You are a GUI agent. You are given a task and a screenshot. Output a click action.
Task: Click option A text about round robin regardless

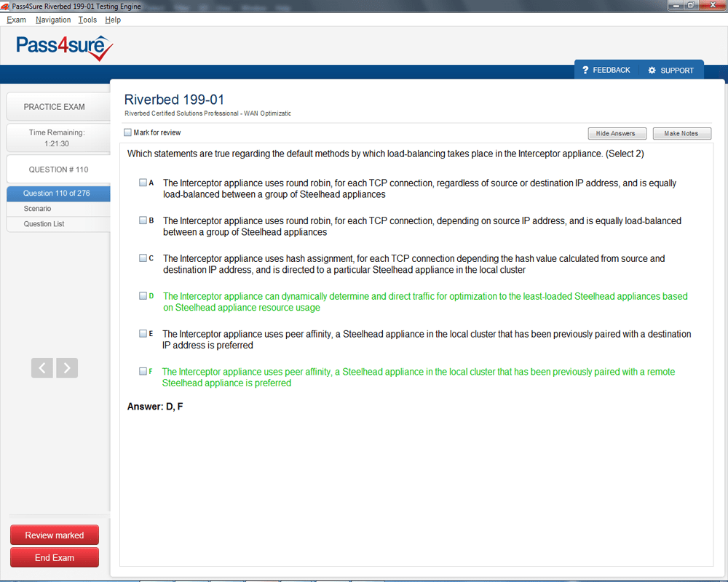click(420, 188)
